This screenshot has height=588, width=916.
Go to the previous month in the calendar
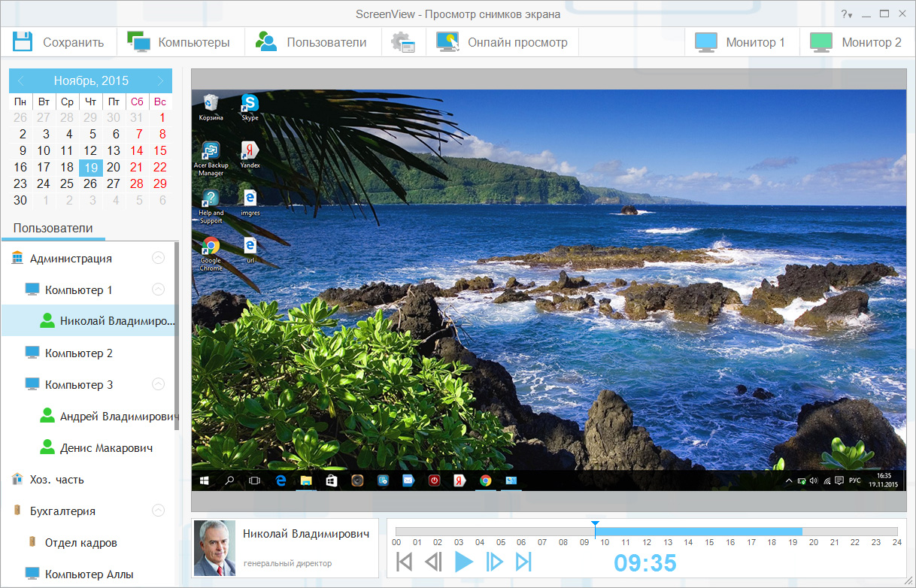tap(20, 80)
